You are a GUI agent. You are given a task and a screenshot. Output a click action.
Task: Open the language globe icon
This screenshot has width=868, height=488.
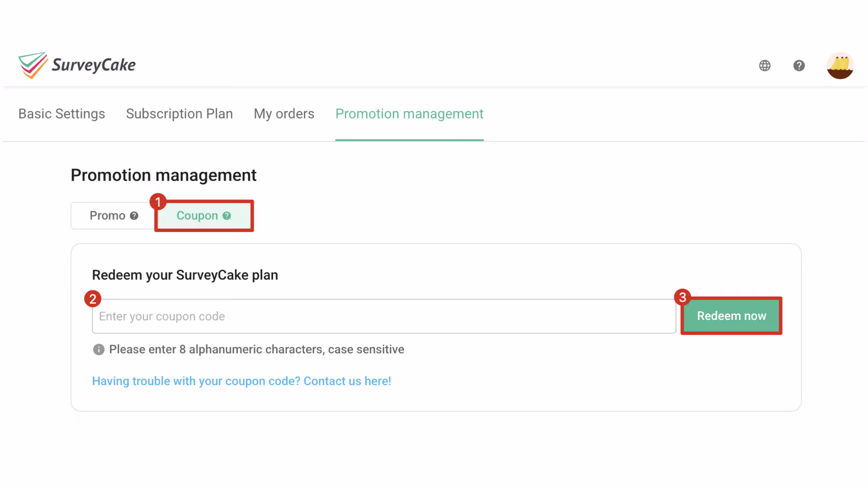[x=764, y=66]
